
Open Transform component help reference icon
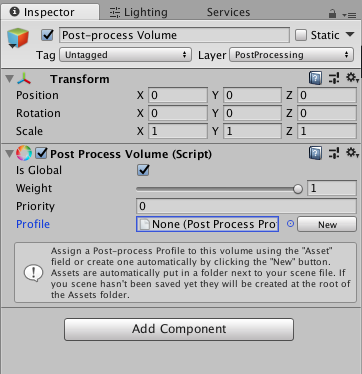(x=315, y=79)
